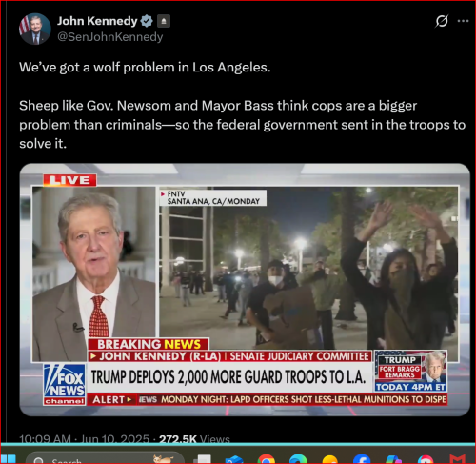The image size is (476, 464).
Task: Click the blue verified checkmark badge
Action: [147, 21]
